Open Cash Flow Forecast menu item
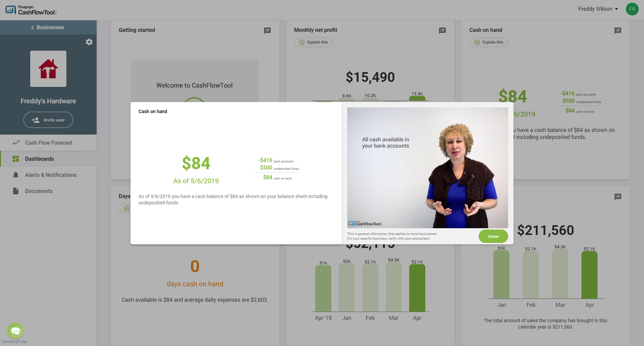 [x=48, y=143]
